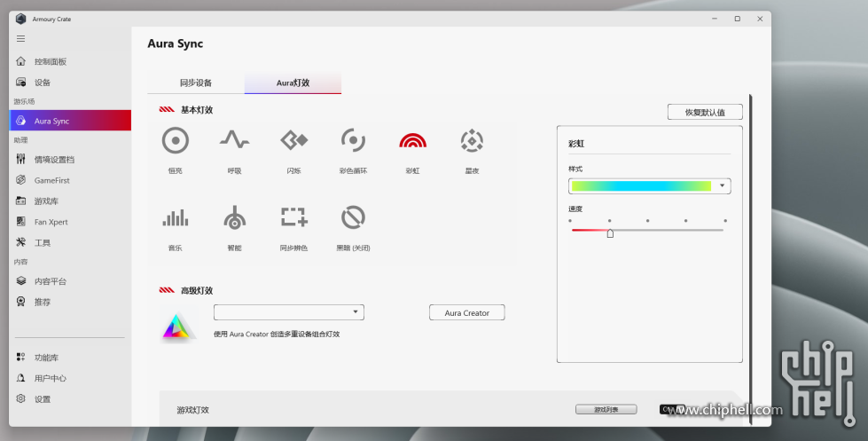Click the 内容平台 sidebar icon
Screen dimensions: 868x441
pos(20,281)
